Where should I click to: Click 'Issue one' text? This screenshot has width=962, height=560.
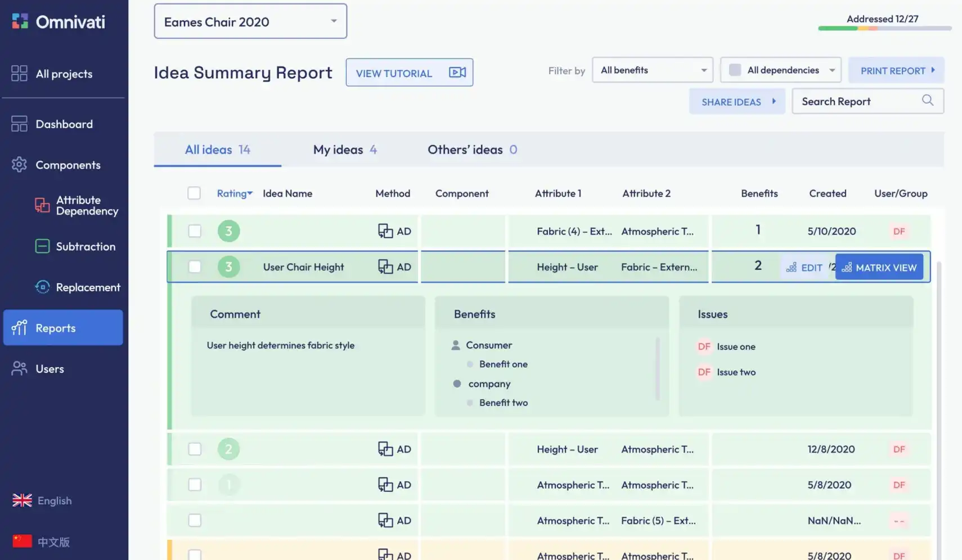point(736,346)
